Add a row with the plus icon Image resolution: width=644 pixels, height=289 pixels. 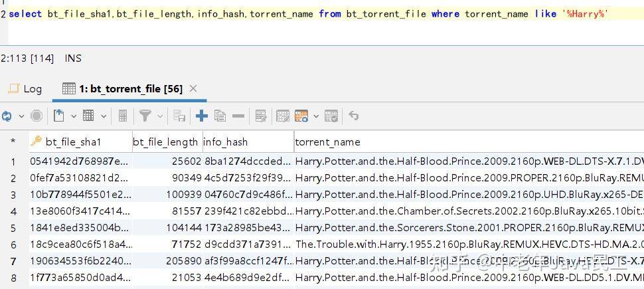click(x=201, y=116)
